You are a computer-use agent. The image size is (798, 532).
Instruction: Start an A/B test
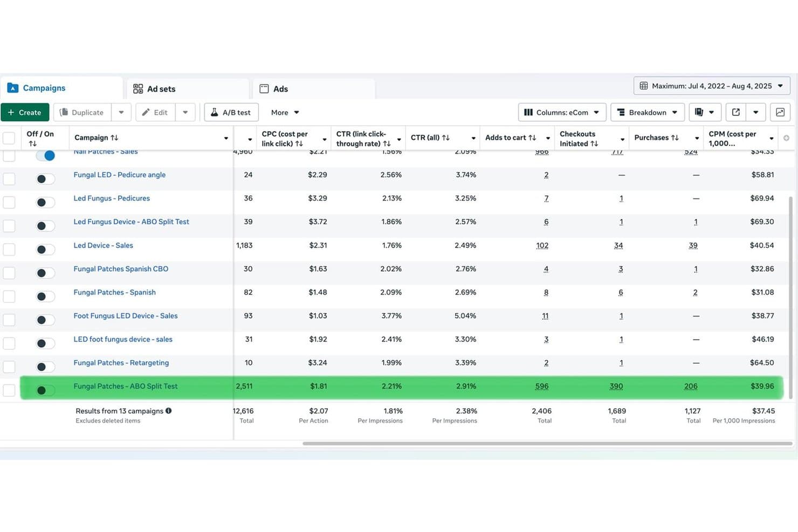pyautogui.click(x=231, y=112)
